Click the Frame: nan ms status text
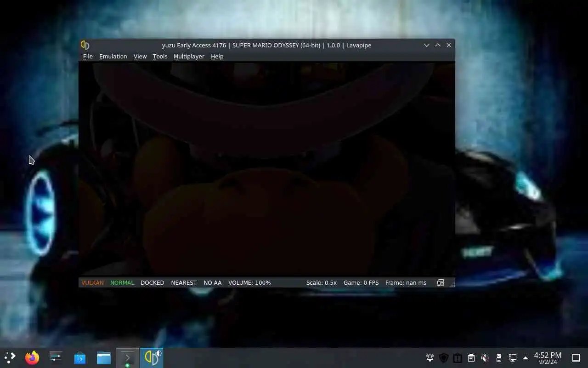This screenshot has width=588, height=368. [x=406, y=282]
